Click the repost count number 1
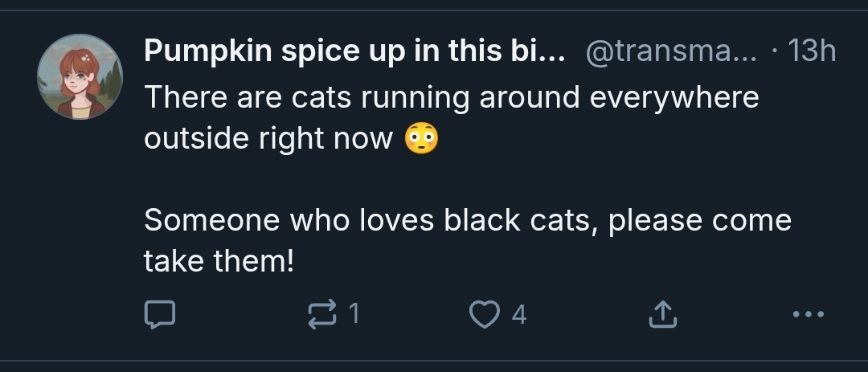The width and height of the screenshot is (868, 372). pyautogui.click(x=354, y=314)
